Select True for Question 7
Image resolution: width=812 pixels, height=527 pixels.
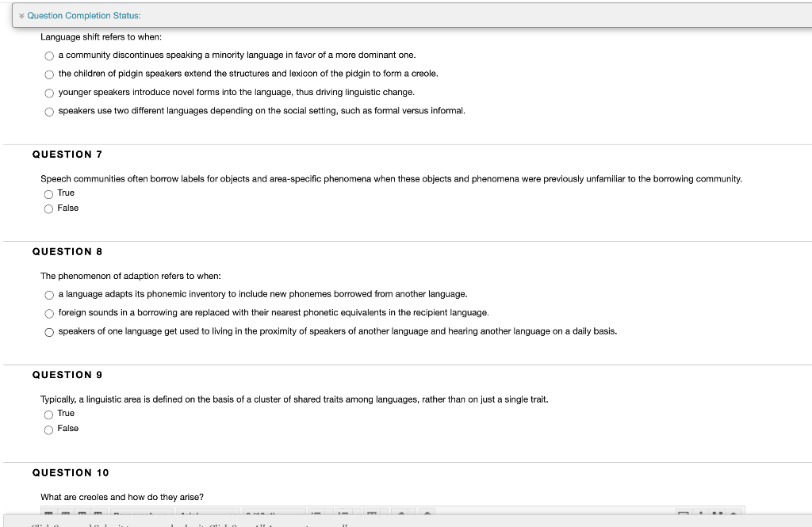tap(48, 193)
